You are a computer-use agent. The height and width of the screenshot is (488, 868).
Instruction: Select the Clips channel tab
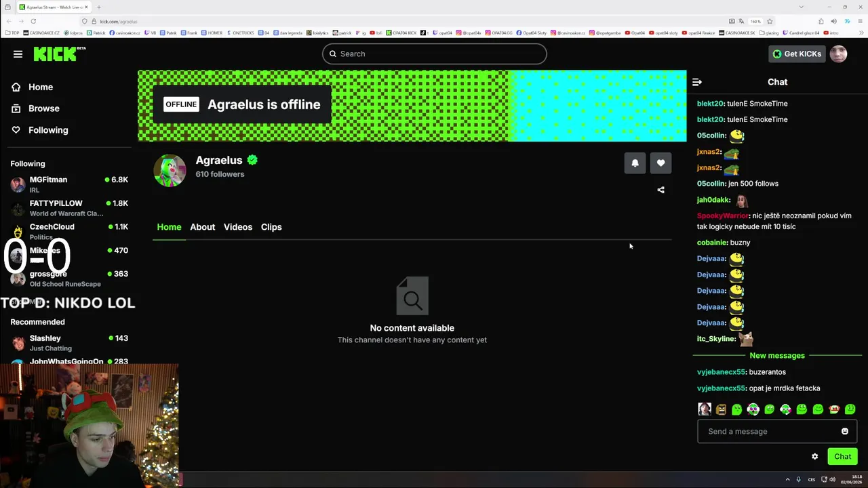click(x=271, y=227)
